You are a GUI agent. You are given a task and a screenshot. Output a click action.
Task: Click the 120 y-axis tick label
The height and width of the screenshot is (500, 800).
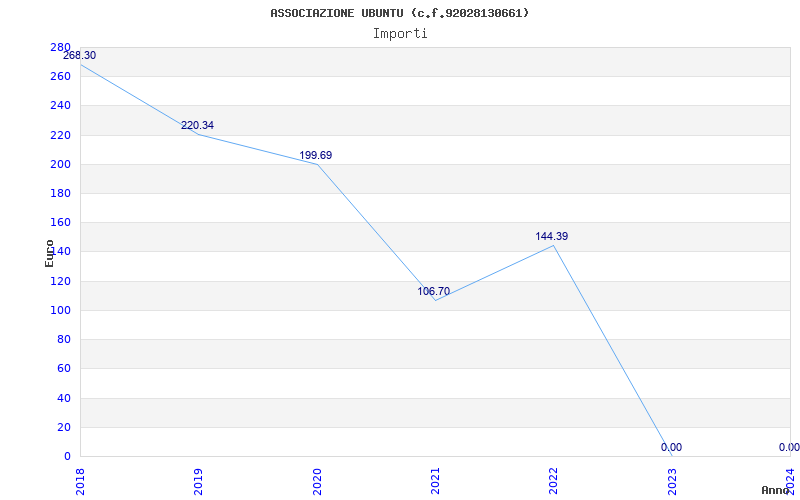click(x=61, y=281)
